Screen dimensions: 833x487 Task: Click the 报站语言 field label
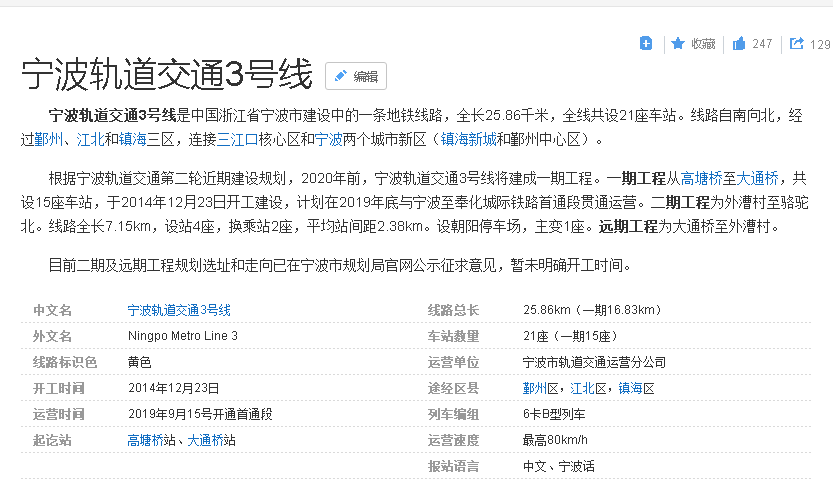(453, 466)
